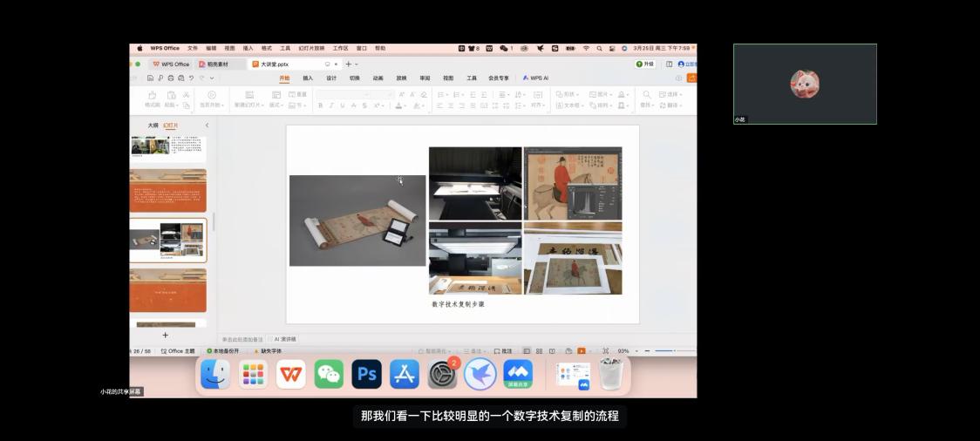Expand the new tab dropdown arrow beside plus

point(357,64)
